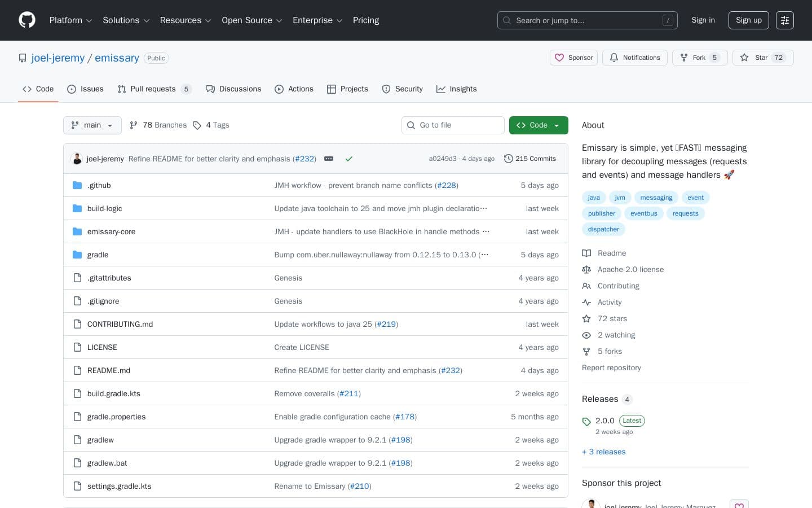The height and width of the screenshot is (508, 812).
Task: Click the Fork icon in the header
Action: [685, 58]
